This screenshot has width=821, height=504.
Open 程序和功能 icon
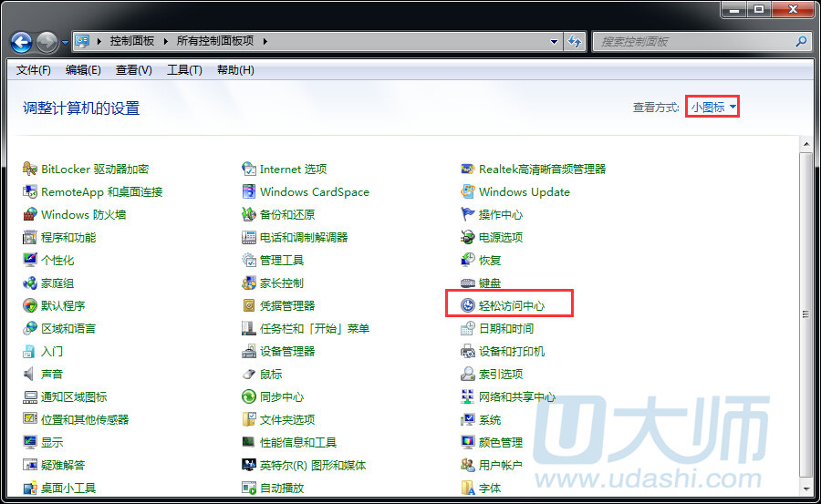pyautogui.click(x=30, y=237)
